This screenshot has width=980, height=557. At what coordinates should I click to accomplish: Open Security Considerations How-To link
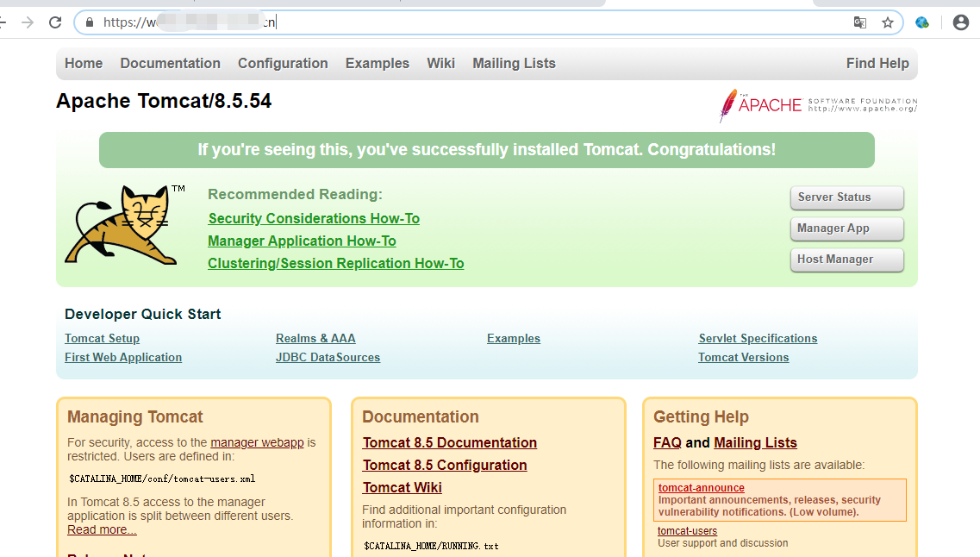pos(314,219)
